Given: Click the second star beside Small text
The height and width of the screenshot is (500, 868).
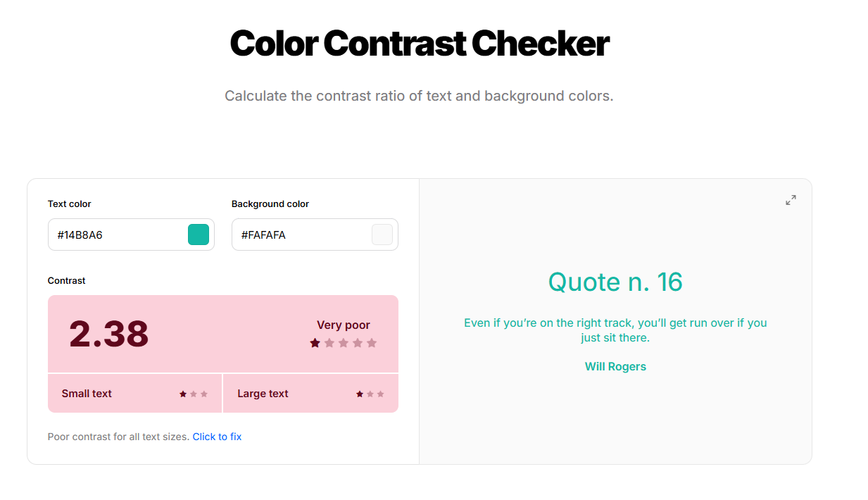Looking at the screenshot, I should [x=194, y=394].
